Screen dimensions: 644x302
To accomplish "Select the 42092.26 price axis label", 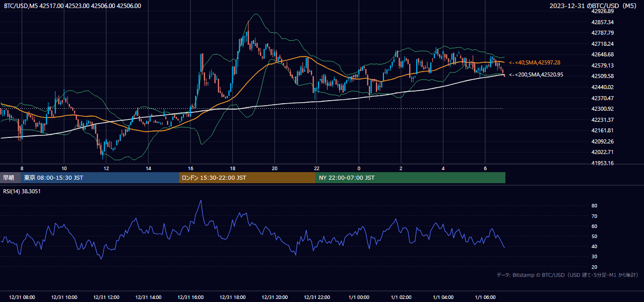I will (603, 141).
